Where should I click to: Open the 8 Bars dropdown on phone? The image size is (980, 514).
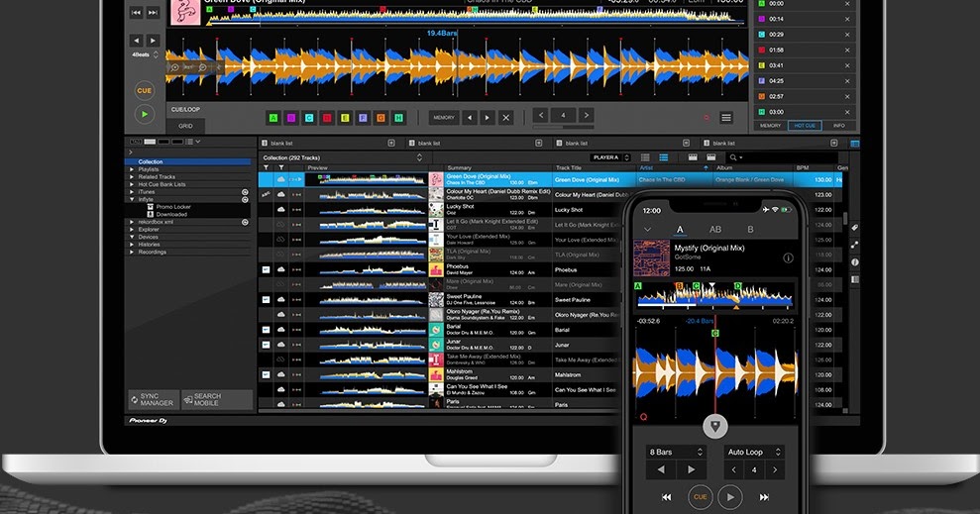(676, 452)
